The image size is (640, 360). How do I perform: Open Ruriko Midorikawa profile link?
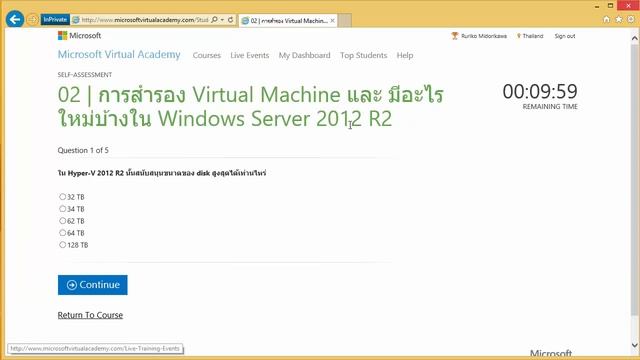(484, 36)
